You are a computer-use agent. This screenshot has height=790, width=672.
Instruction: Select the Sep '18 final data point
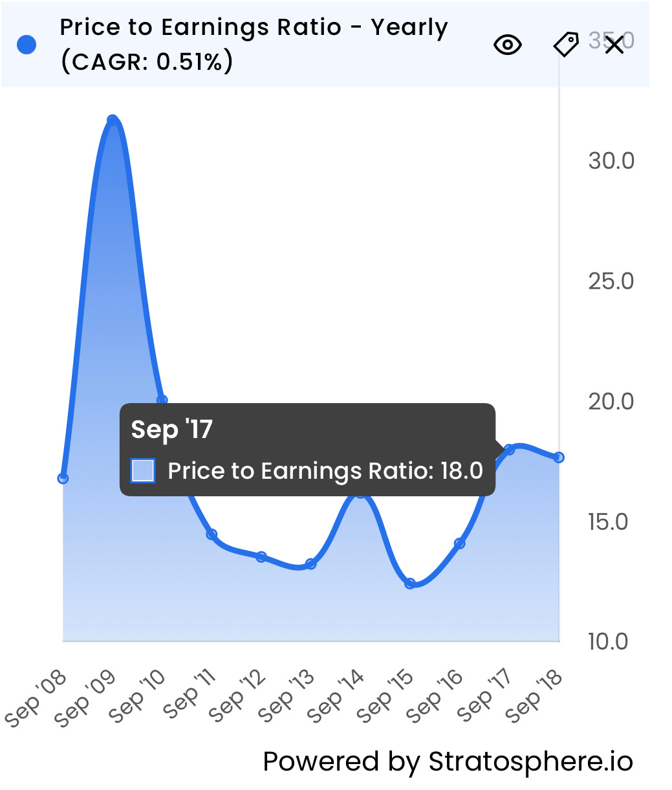coord(559,457)
